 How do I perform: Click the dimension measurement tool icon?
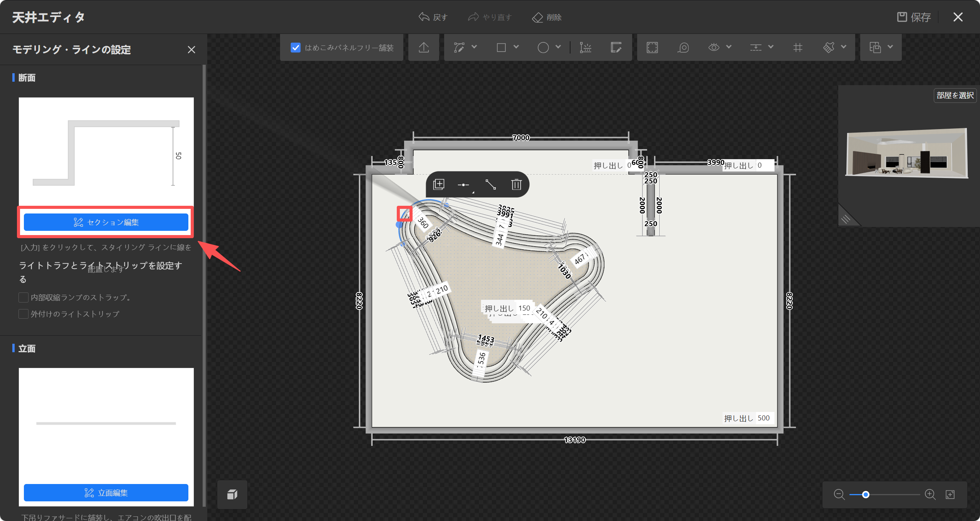pos(585,47)
